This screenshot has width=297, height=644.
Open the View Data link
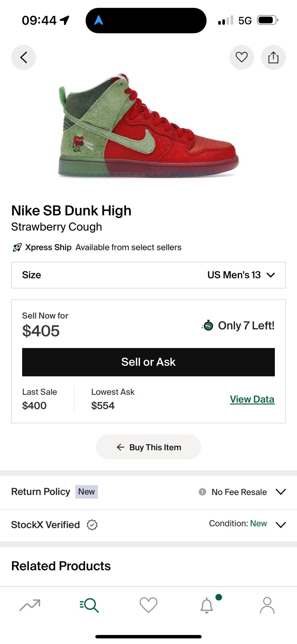pos(252,399)
